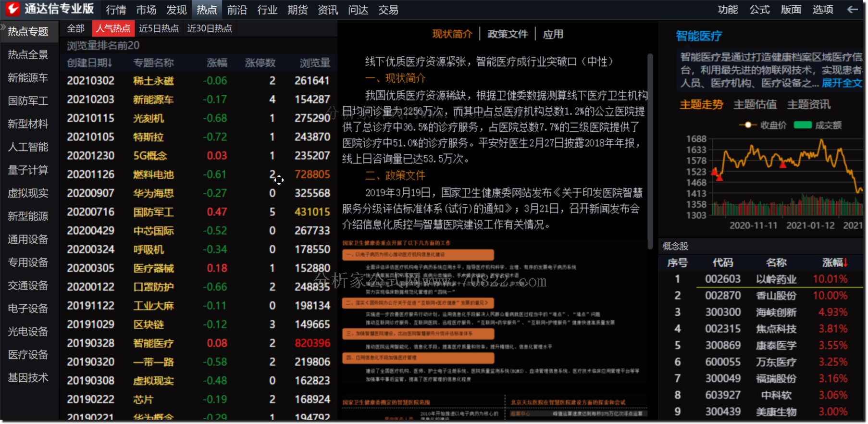Select 医疗设备 in the sidebar
The height and width of the screenshot is (424, 868).
point(28,355)
